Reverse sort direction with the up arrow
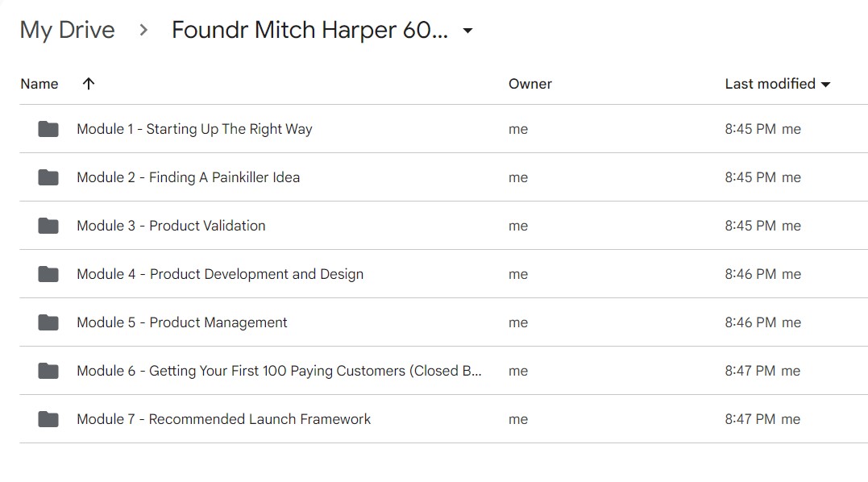This screenshot has height=482, width=868. tap(89, 84)
